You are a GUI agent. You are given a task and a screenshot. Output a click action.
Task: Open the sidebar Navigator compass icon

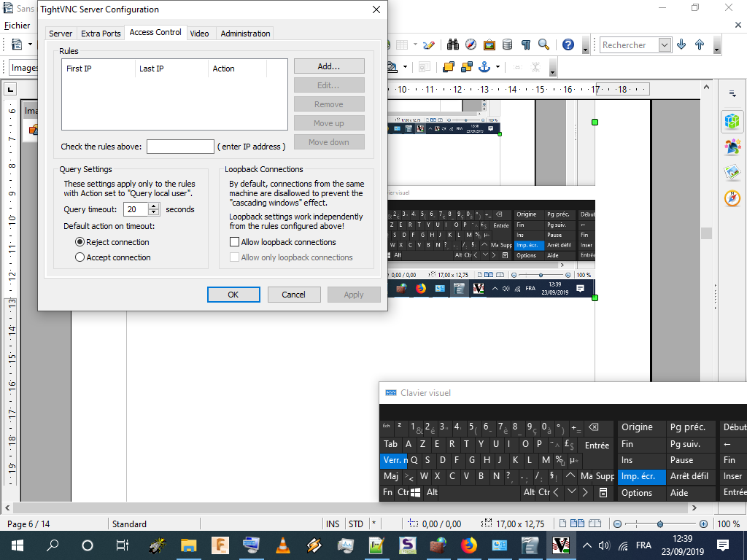(x=732, y=198)
